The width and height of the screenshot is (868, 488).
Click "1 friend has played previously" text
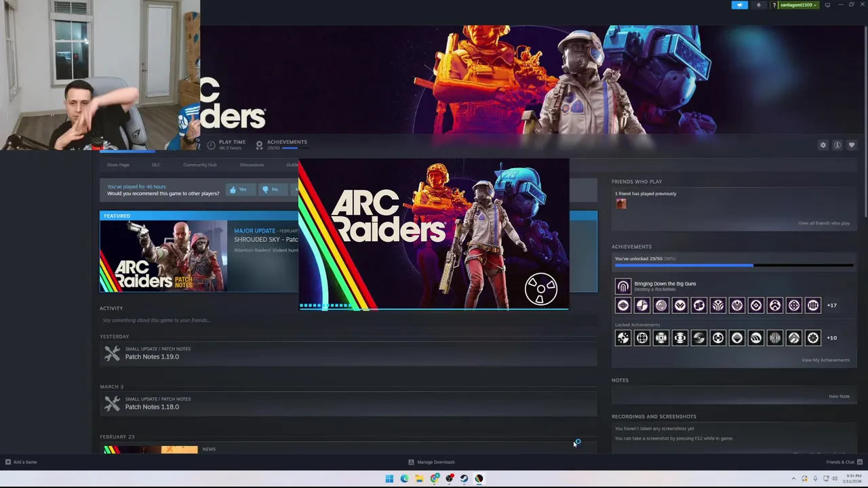[645, 194]
